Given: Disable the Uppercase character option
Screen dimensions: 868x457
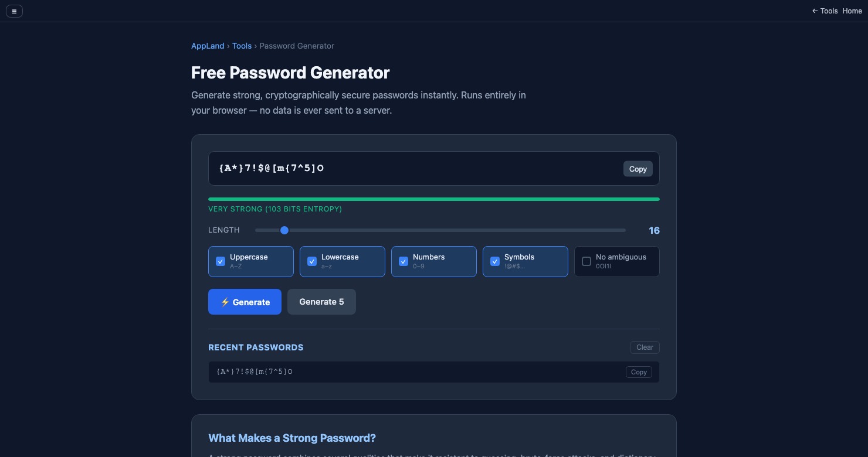Looking at the screenshot, I should coord(221,261).
